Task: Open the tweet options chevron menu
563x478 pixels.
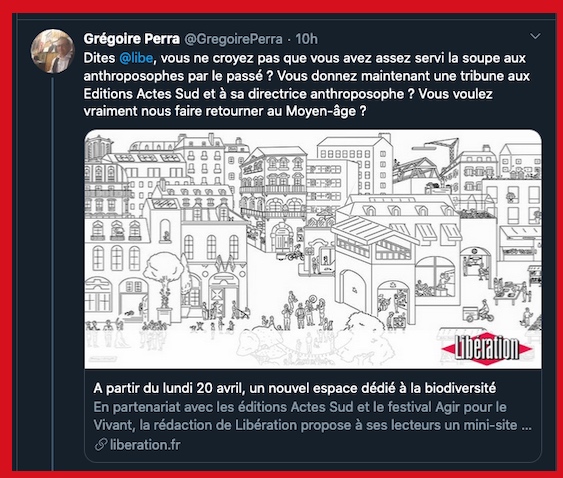Action: pos(535,36)
